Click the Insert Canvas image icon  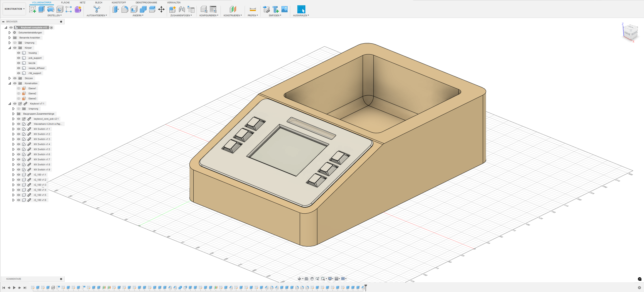coord(284,10)
